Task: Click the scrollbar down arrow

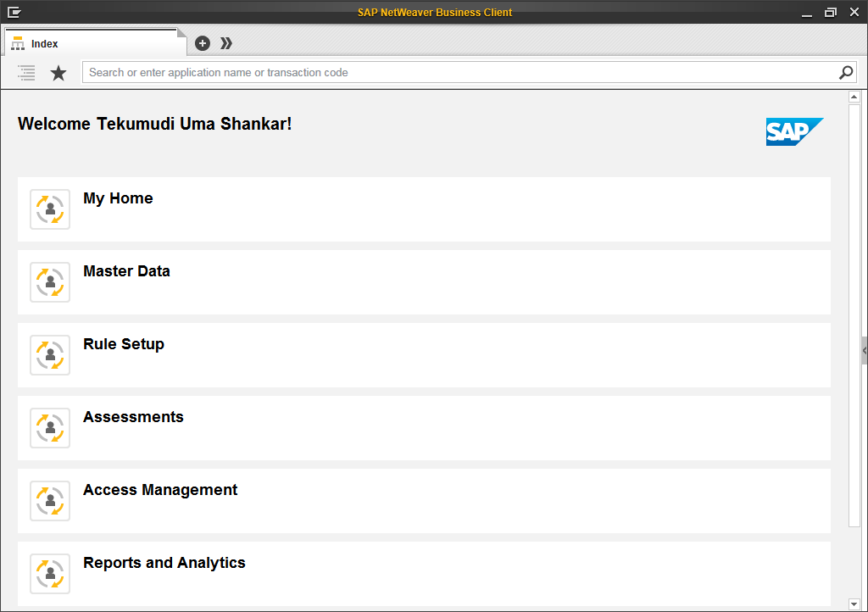Action: coord(854,603)
